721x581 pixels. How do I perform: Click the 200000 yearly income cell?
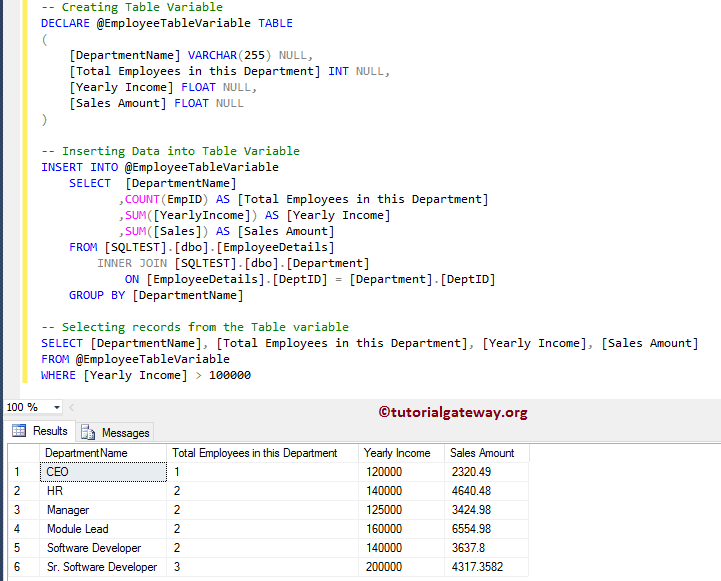click(x=401, y=567)
